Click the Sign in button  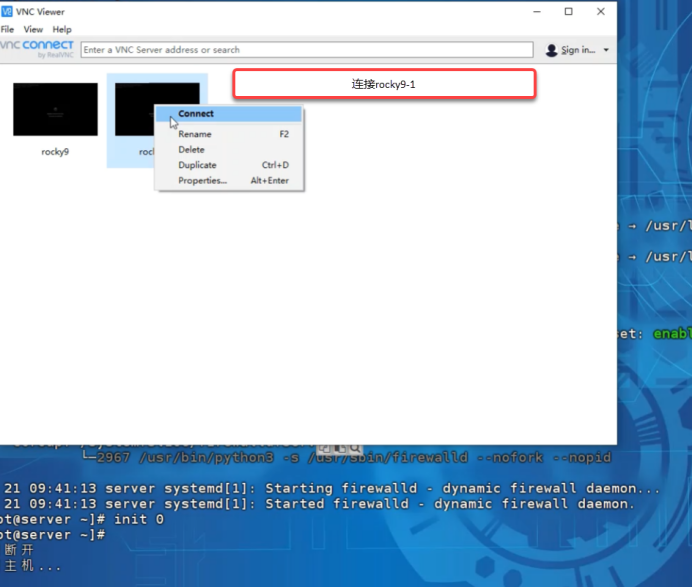coord(576,50)
